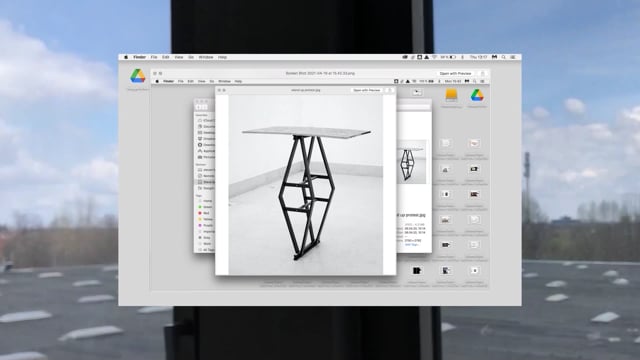Viewport: 640px width, 360px height.
Task: Click the Wi-Fi icon in the outer menu bar
Action: point(434,57)
